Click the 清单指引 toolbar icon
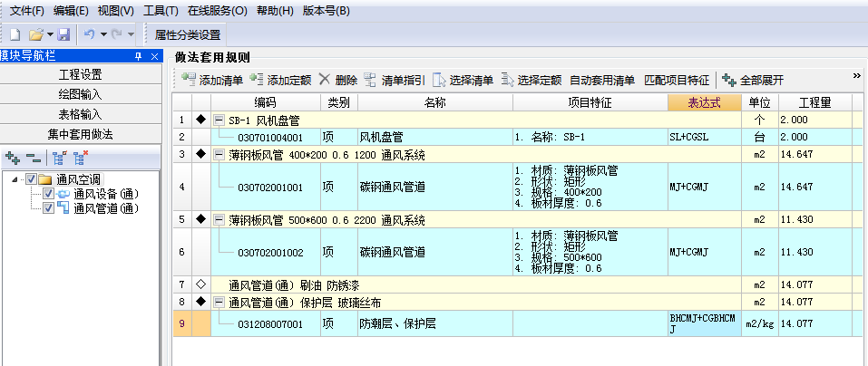 370,80
